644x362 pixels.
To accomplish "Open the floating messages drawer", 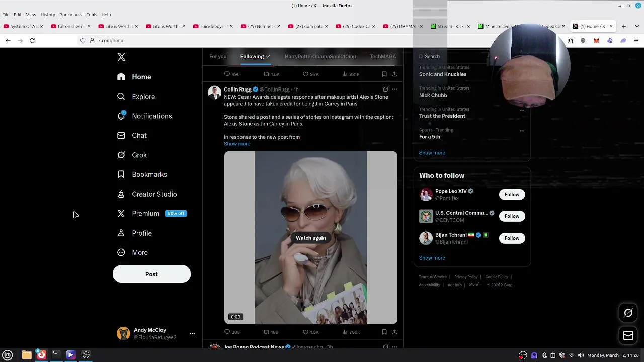I will [x=628, y=335].
